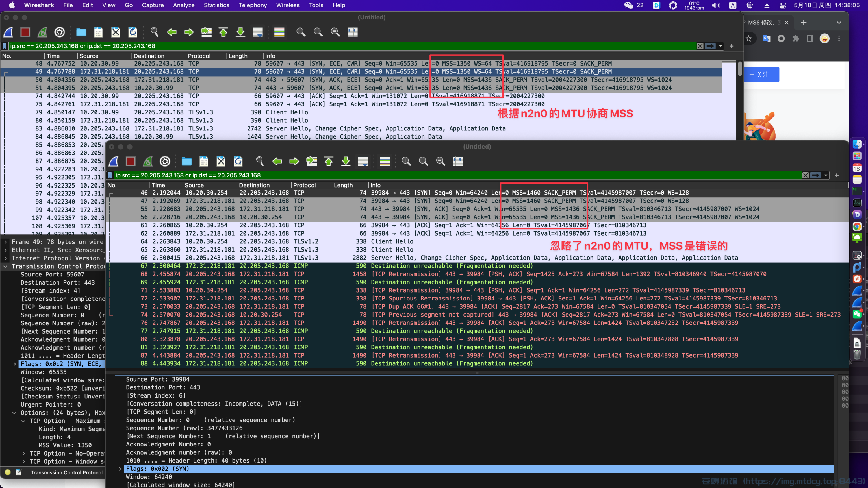This screenshot has height=488, width=868.
Task: Jump to last packet in front window
Action: click(x=346, y=161)
